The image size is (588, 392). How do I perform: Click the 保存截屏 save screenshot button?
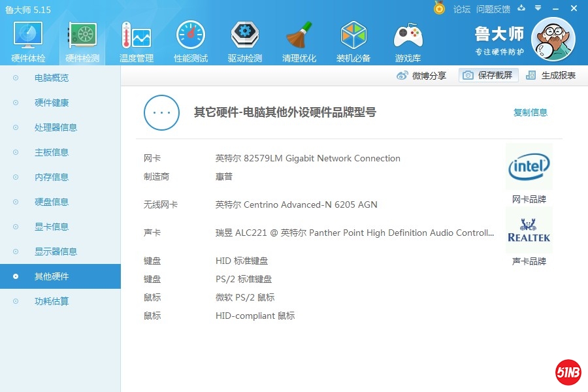(x=488, y=75)
